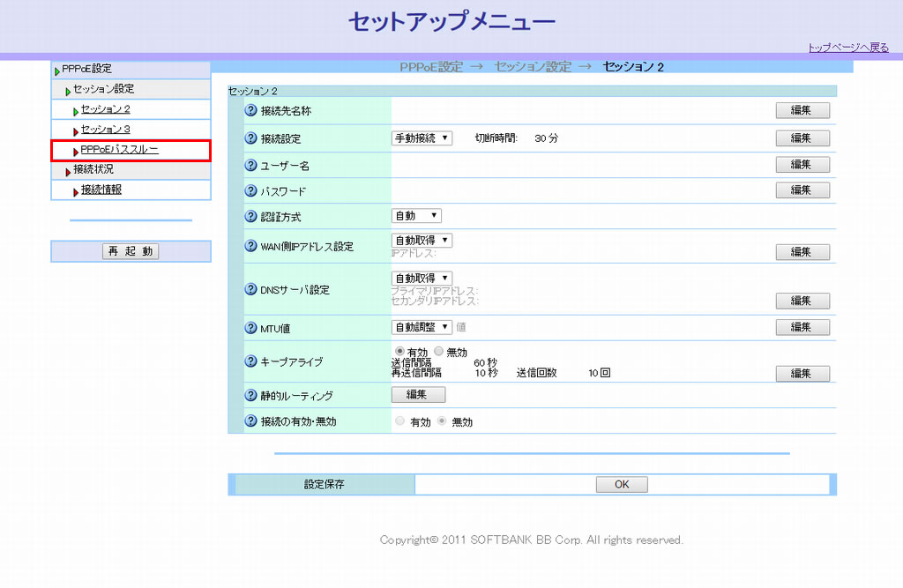Click help icon for DNSサーバ設定
This screenshot has height=588, width=903.
250,289
